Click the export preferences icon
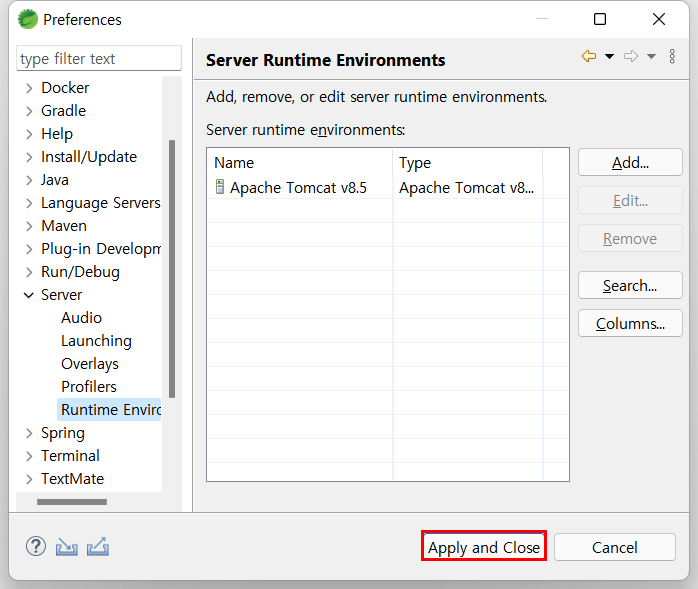Image resolution: width=698 pixels, height=589 pixels. [98, 547]
